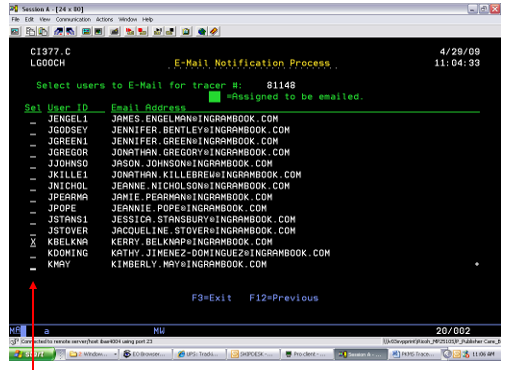
Task: Open the Color mapping toolbar icon
Action: (98, 32)
